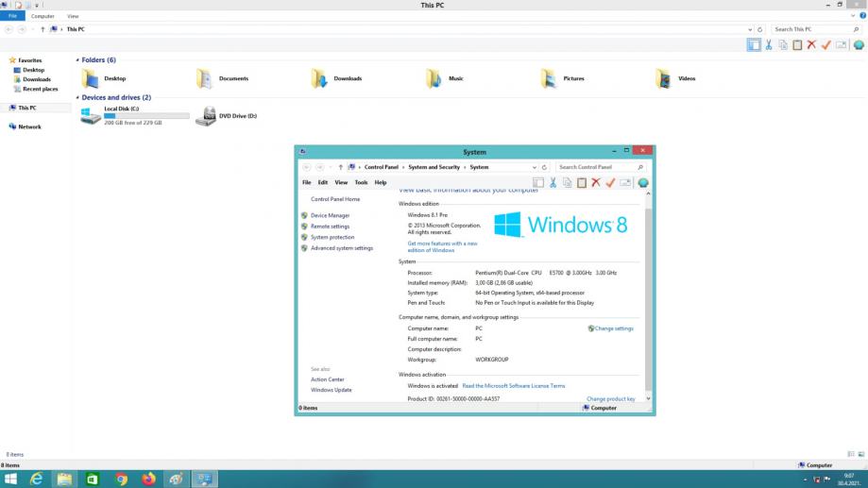Image resolution: width=868 pixels, height=488 pixels.
Task: Open the File menu in System window
Action: pyautogui.click(x=307, y=182)
